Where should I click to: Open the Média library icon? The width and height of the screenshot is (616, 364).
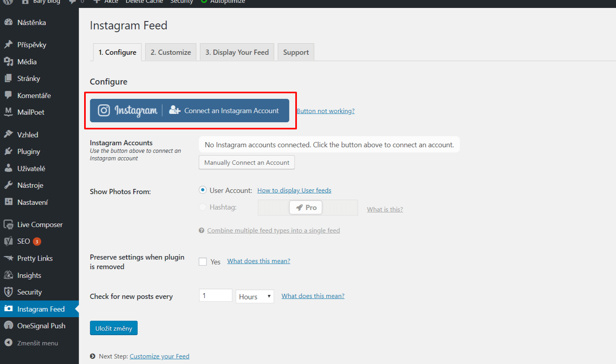(x=8, y=62)
